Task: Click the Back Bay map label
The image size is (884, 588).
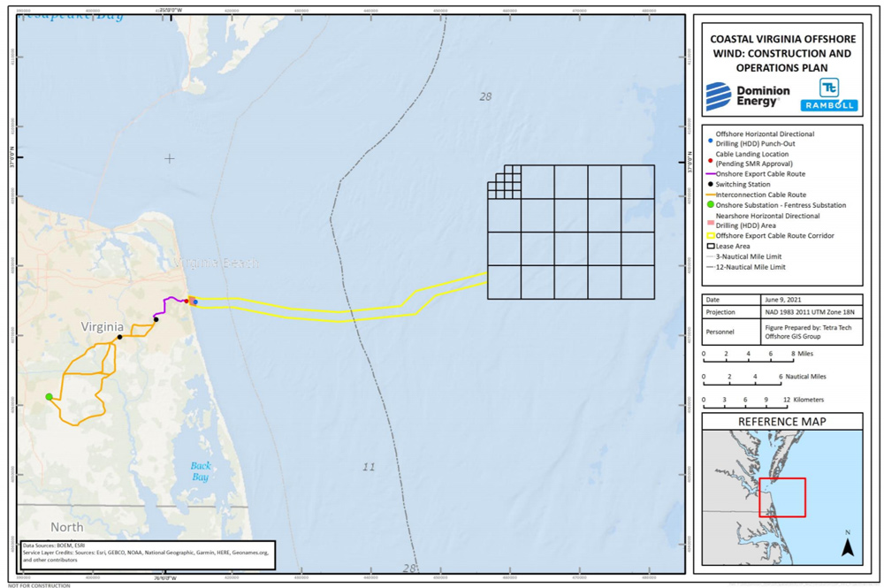Action: point(202,471)
